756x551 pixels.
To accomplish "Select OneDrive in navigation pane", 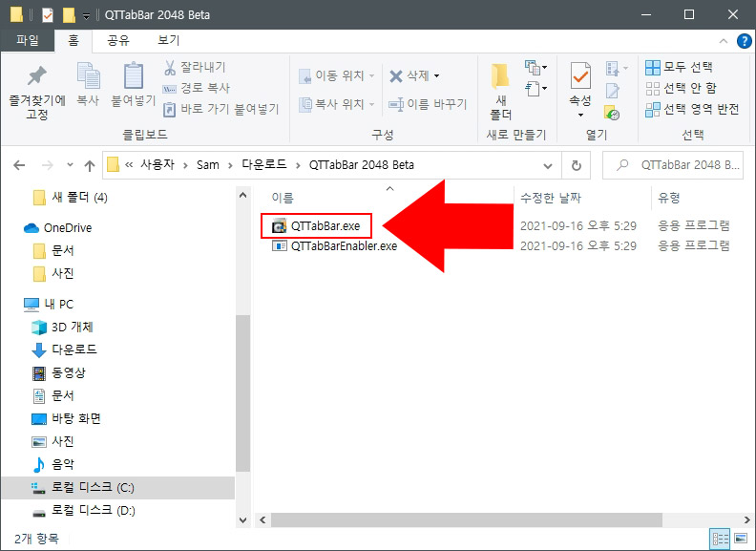I will pyautogui.click(x=57, y=227).
